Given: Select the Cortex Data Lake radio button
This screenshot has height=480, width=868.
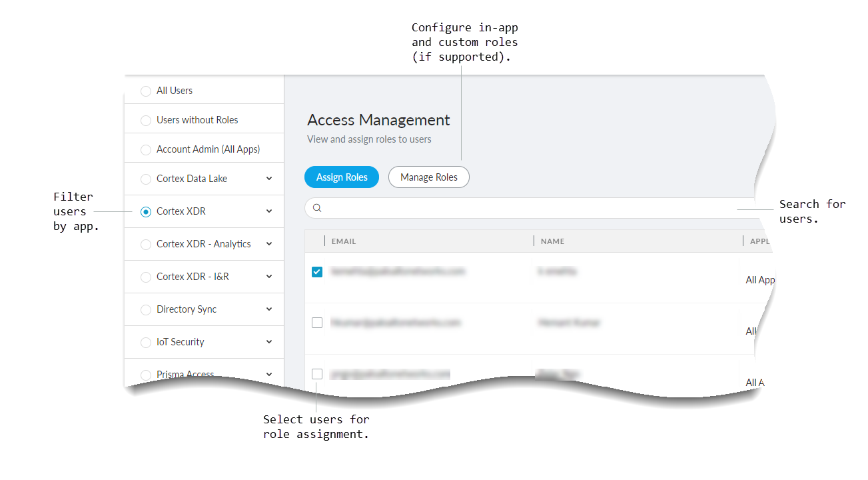Looking at the screenshot, I should [x=146, y=179].
